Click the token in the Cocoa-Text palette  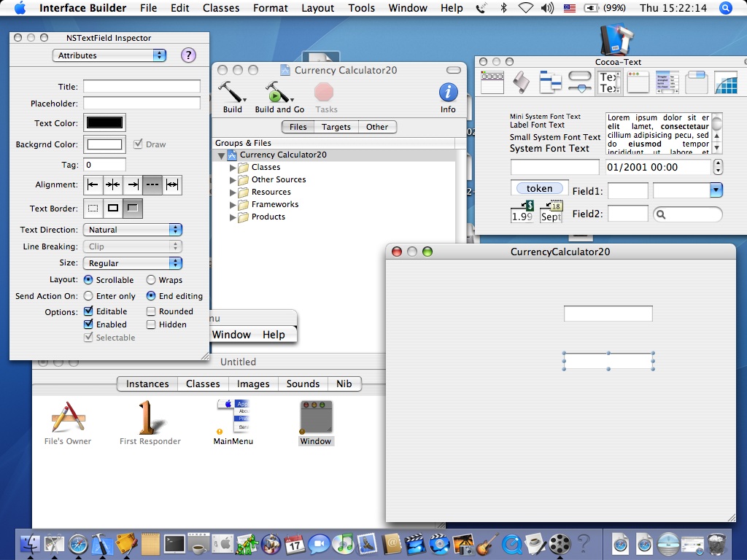(x=539, y=189)
